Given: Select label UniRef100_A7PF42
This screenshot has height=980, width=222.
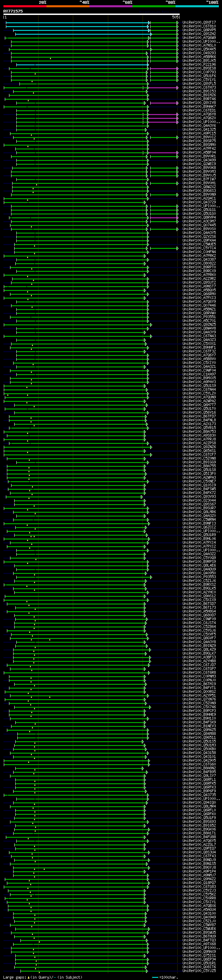Looking at the screenshot, I should click(x=199, y=149).
